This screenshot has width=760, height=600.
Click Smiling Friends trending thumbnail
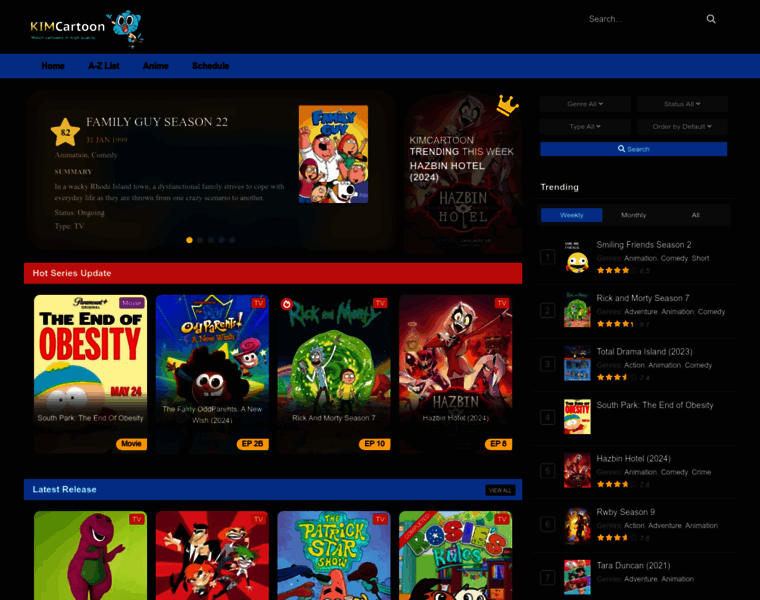pyautogui.click(x=577, y=257)
